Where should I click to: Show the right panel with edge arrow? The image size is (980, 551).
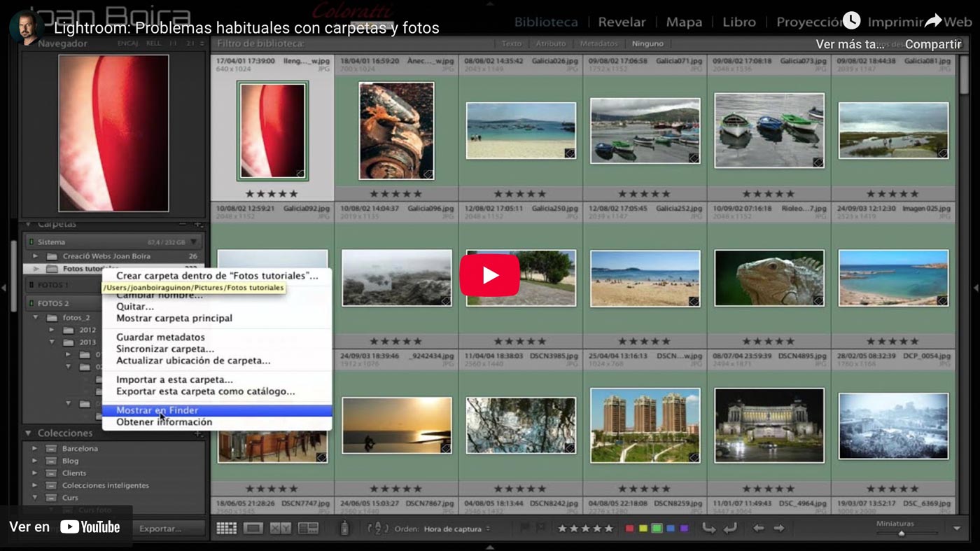pos(976,288)
